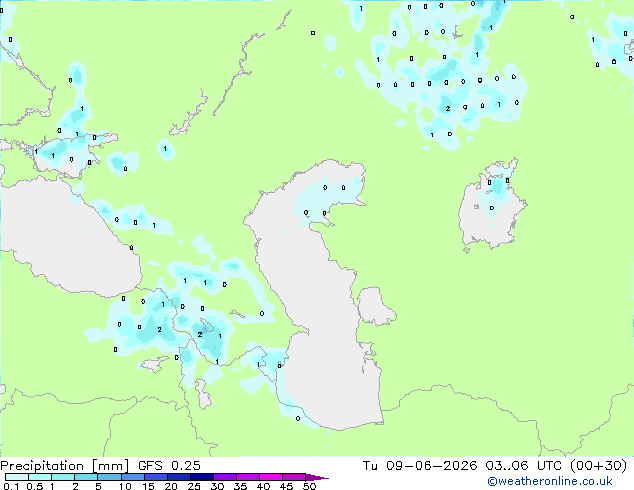The height and width of the screenshot is (490, 634).
Task: Click the '03..06 UTC' time range text
Action: point(523,466)
